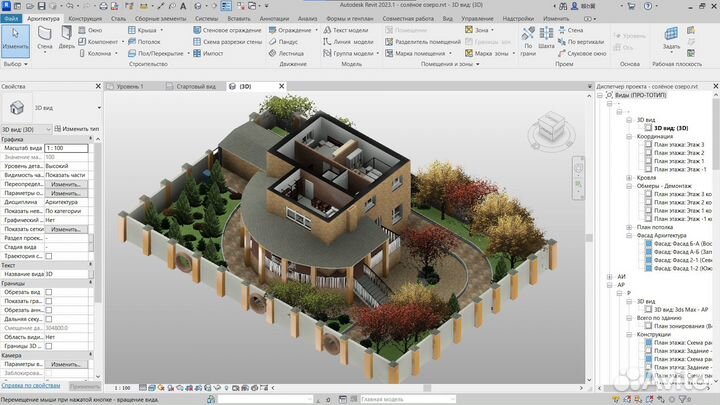This screenshot has height=405, width=720.
Task: Expand the Кровля tree node
Action: (629, 177)
